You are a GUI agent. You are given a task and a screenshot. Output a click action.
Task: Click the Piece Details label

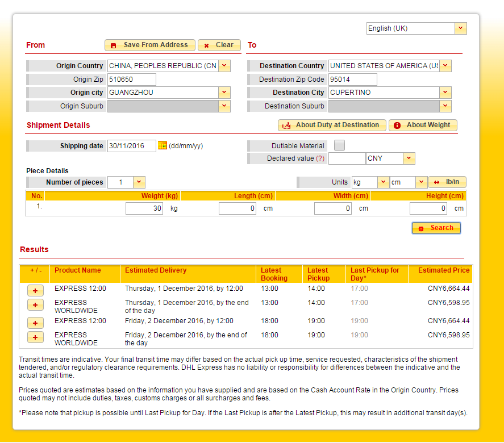[47, 170]
